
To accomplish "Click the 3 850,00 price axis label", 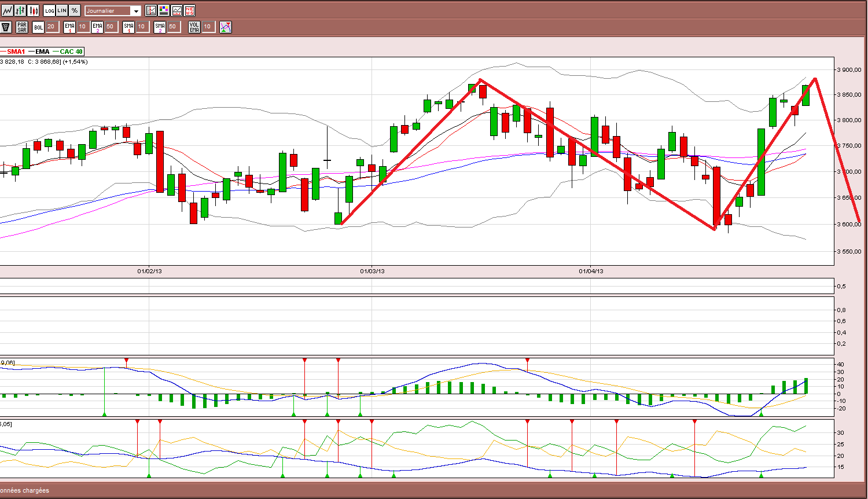I will coord(849,95).
